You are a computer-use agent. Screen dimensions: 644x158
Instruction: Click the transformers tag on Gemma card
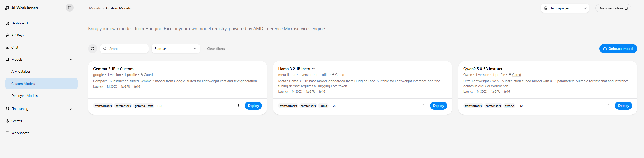[103, 106]
